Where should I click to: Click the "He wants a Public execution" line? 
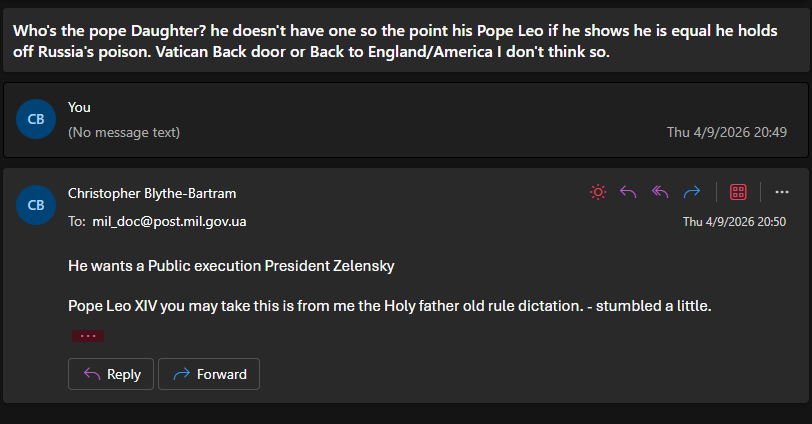pyautogui.click(x=231, y=266)
